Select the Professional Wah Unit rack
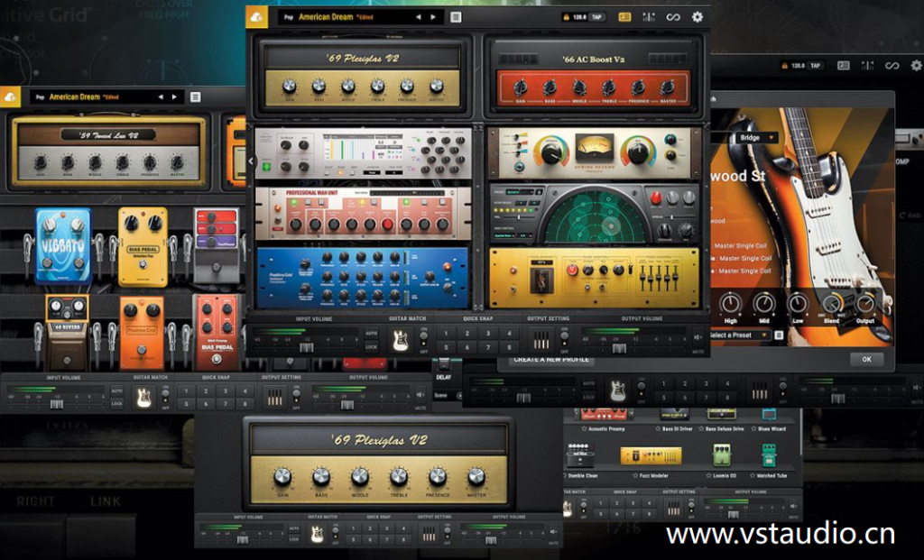Image resolution: width=924 pixels, height=560 pixels. click(364, 213)
